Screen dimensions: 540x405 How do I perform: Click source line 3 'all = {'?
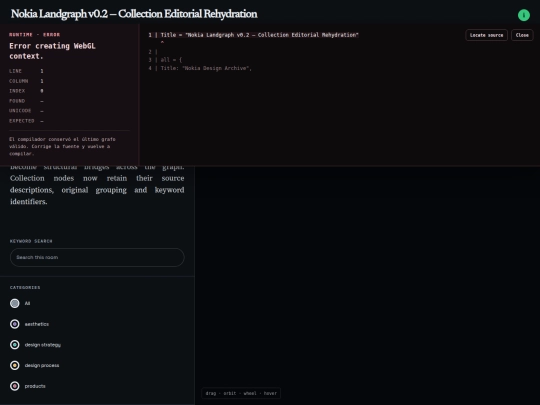point(165,60)
